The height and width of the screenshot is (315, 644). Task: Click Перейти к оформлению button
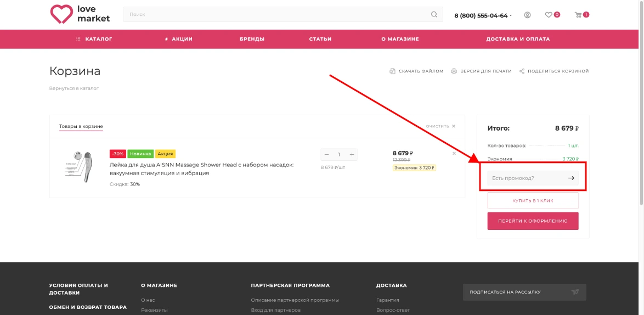click(x=533, y=221)
